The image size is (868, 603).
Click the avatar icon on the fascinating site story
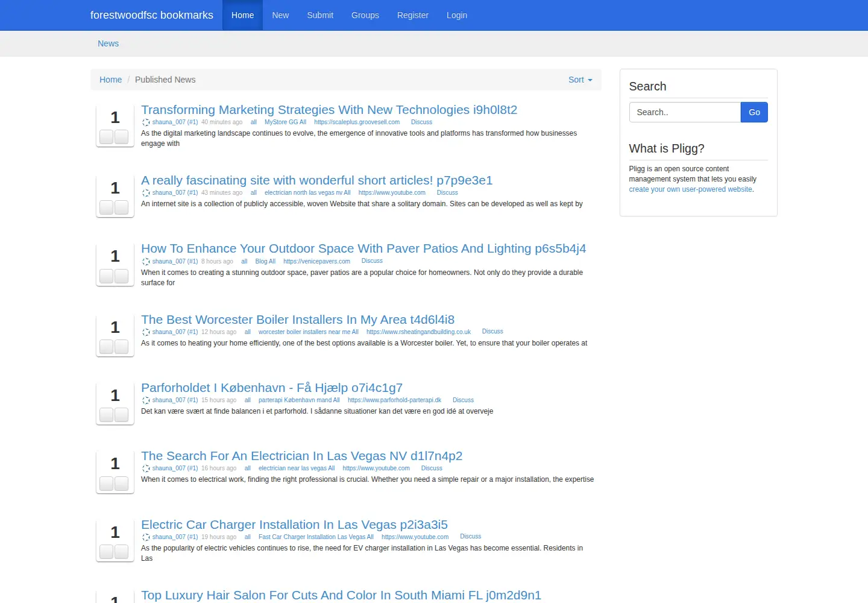tap(146, 193)
